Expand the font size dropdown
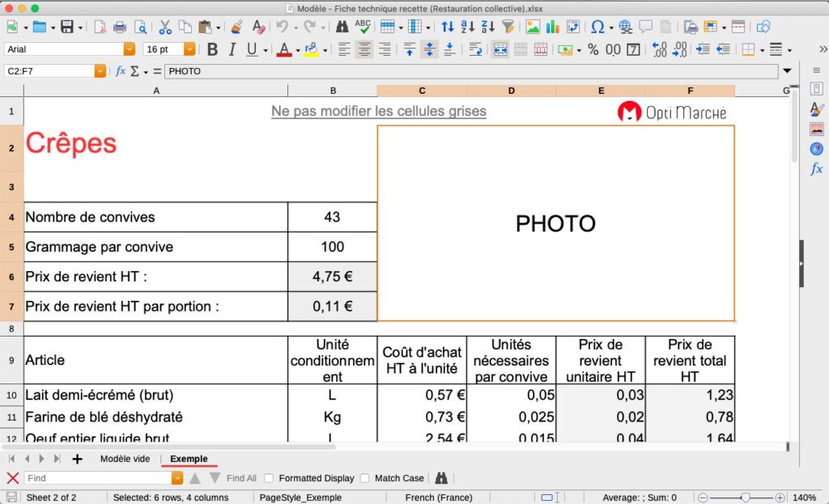Viewport: 829px width, 504px height. coord(190,49)
